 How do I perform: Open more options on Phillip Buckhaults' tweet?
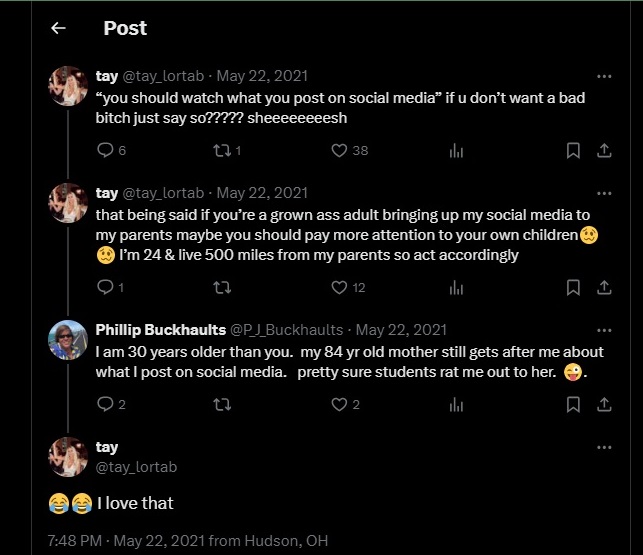coord(604,330)
